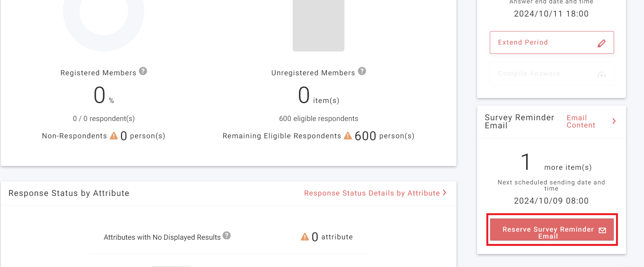Viewport: 644px width, 267px height.
Task: Click envelope icon on Reserve Survey Reminder button
Action: click(602, 230)
